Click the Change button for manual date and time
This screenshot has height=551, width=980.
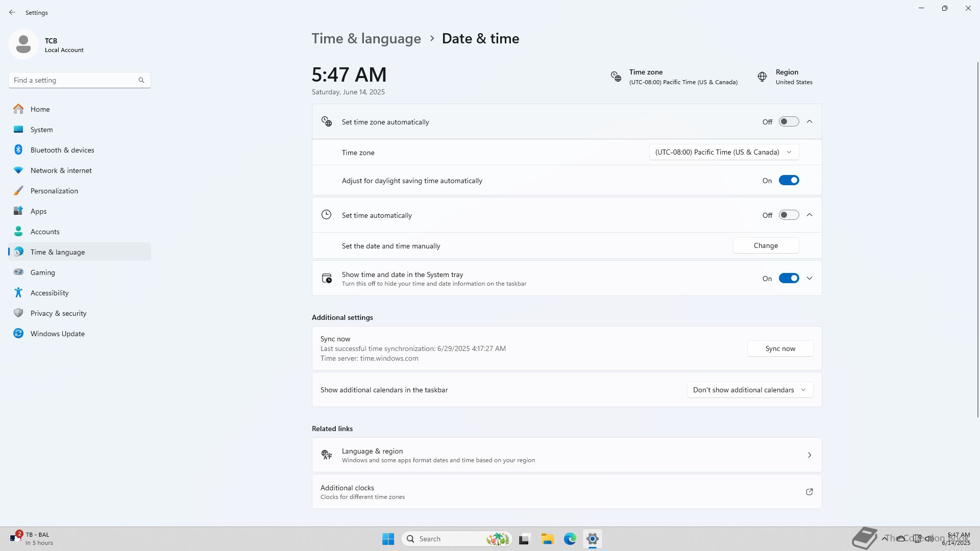766,245
